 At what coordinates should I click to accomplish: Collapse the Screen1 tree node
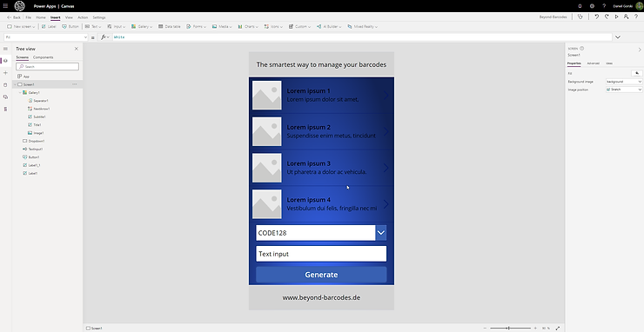[15, 84]
